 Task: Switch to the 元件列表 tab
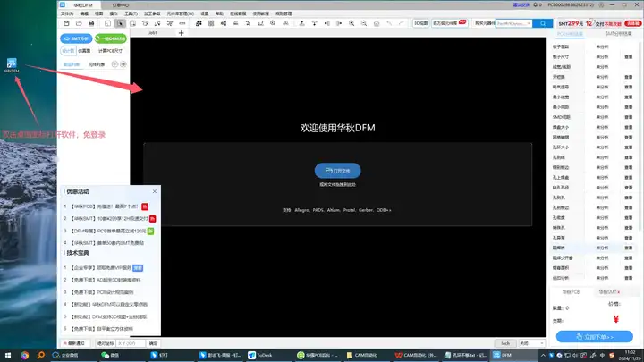[97, 64]
